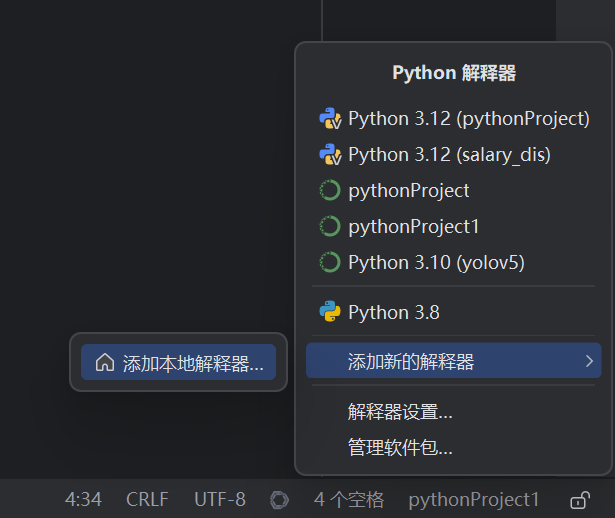The image size is (615, 518).
Task: Open 解释器设置... settings
Action: pos(453,412)
